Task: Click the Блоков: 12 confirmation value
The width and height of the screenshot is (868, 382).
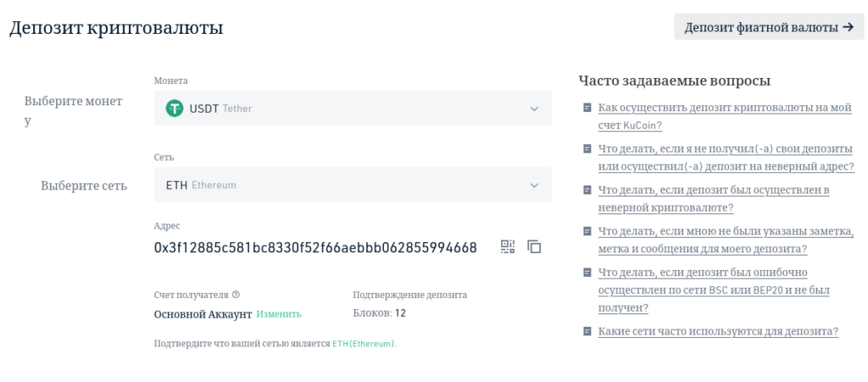Action: pos(379,313)
